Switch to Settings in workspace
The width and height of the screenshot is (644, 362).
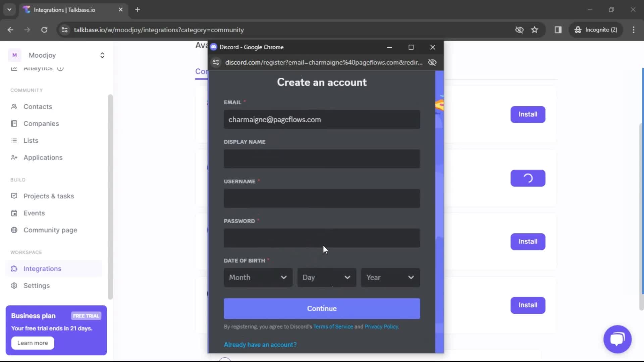coord(37,285)
